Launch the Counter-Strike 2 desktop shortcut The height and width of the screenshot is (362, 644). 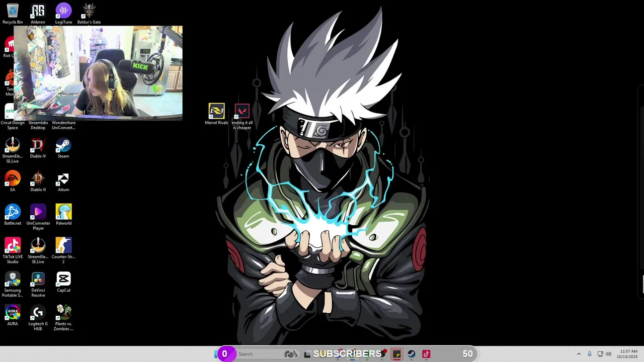coord(63,251)
